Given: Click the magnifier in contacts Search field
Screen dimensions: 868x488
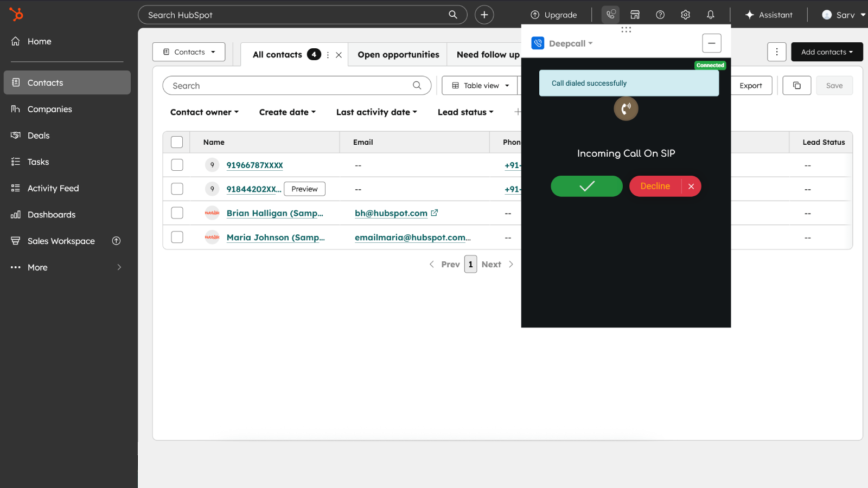Looking at the screenshot, I should [x=417, y=85].
